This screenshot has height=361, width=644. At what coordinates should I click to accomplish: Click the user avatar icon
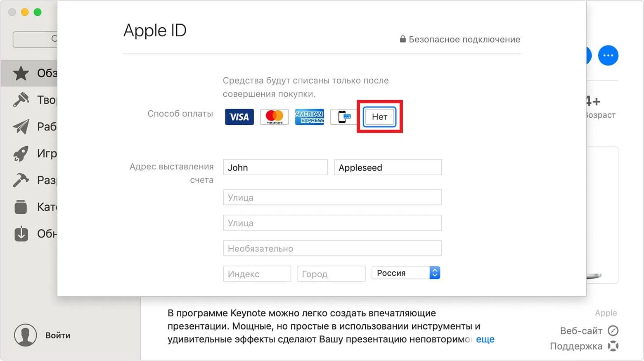(25, 335)
